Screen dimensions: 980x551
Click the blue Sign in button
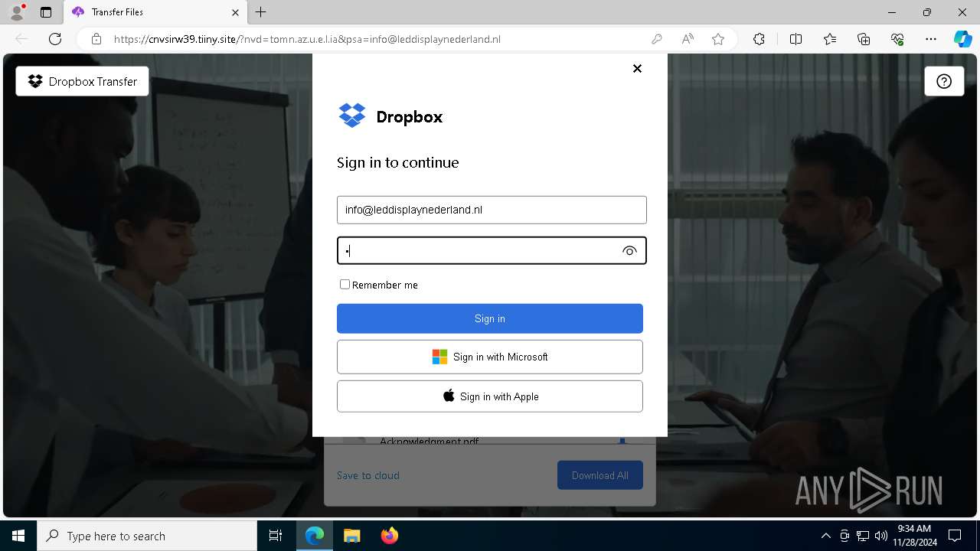(490, 318)
